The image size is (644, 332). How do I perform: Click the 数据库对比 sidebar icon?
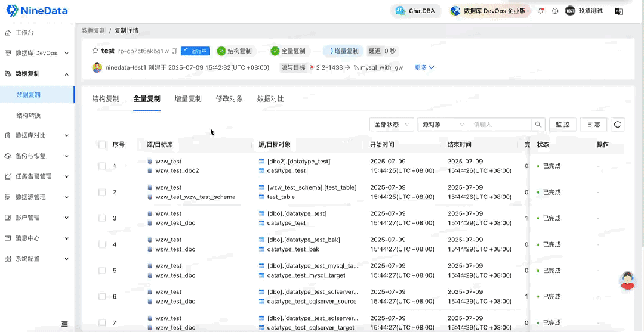point(7,135)
